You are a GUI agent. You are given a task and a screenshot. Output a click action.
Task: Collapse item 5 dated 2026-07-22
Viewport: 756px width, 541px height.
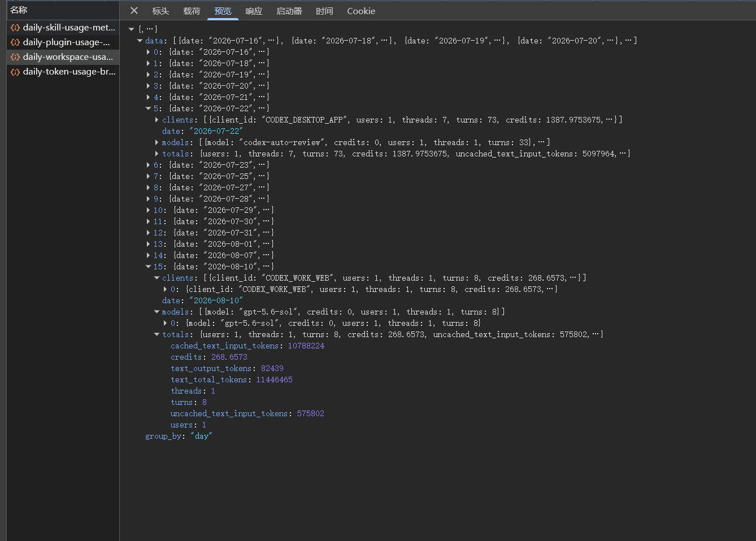tap(149, 108)
